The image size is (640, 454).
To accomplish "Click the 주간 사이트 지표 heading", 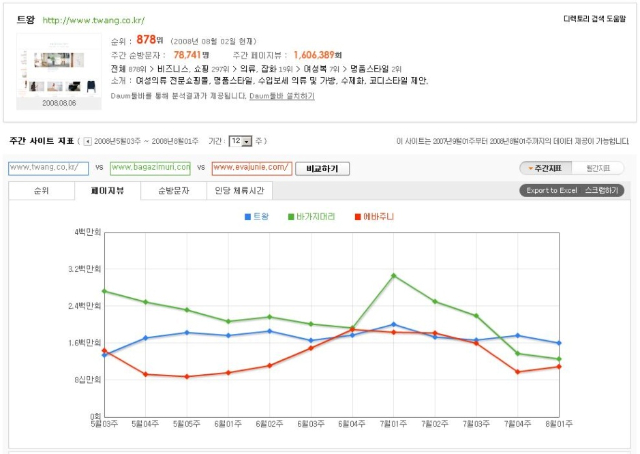I will point(42,141).
